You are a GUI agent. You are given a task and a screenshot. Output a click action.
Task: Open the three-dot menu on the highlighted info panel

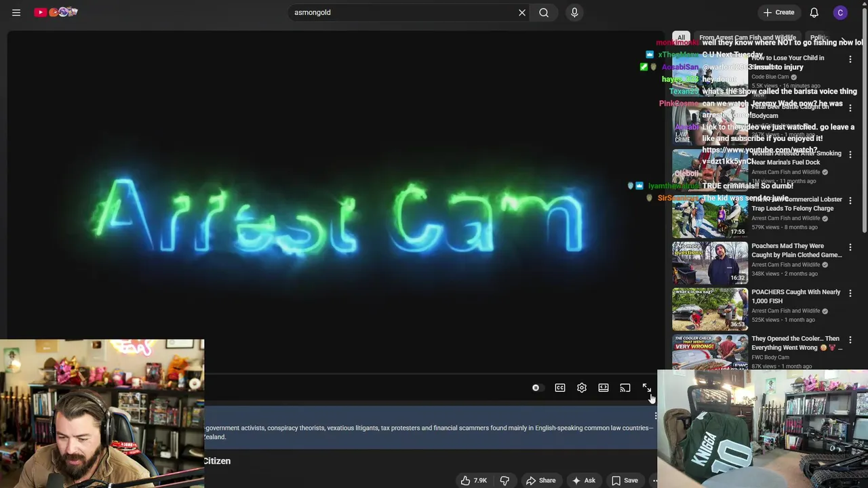(x=655, y=416)
